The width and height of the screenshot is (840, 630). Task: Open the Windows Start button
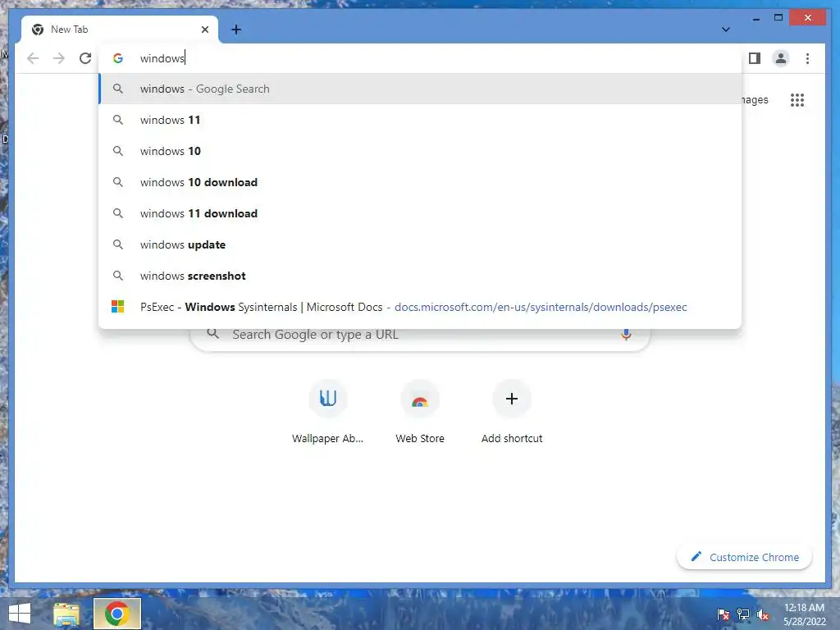tap(20, 614)
